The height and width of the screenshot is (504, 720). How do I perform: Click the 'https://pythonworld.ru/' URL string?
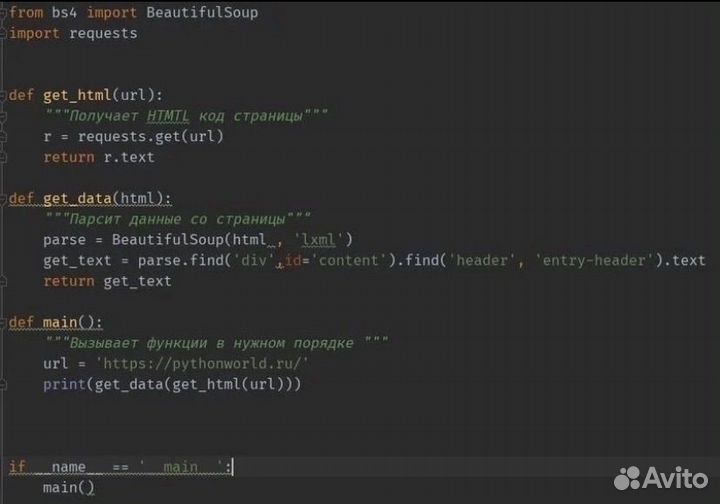202,364
